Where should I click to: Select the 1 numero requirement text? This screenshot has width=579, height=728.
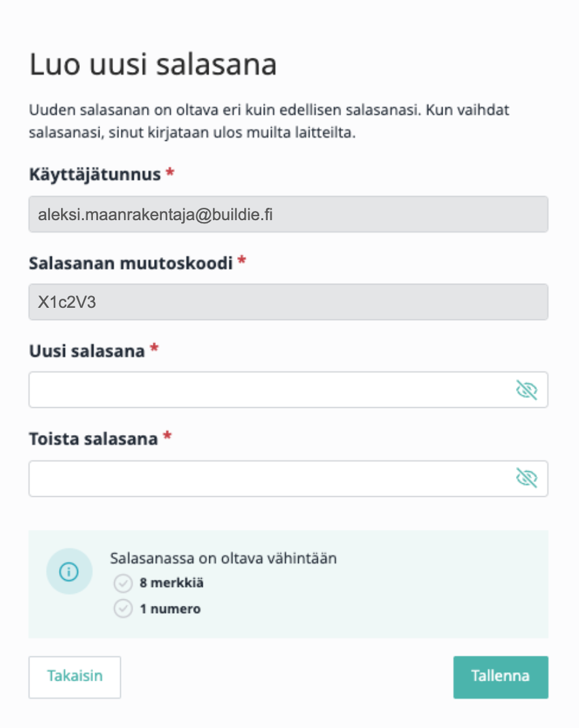[x=170, y=609]
